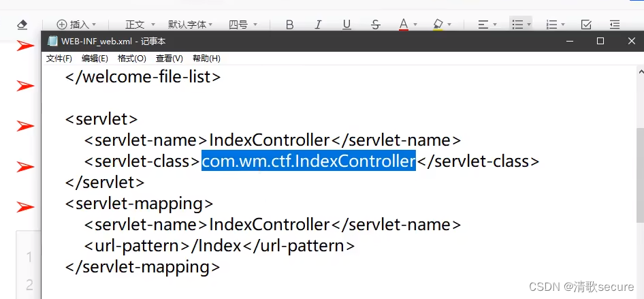Open the 默认字体 font dropdown

(190, 25)
